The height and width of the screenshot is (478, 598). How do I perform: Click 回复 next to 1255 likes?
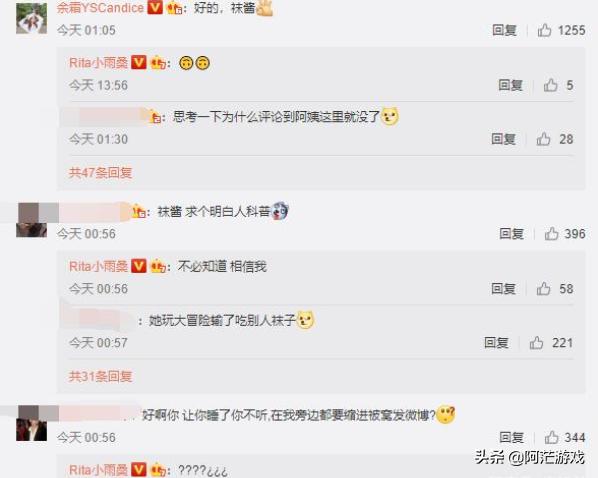point(504,30)
